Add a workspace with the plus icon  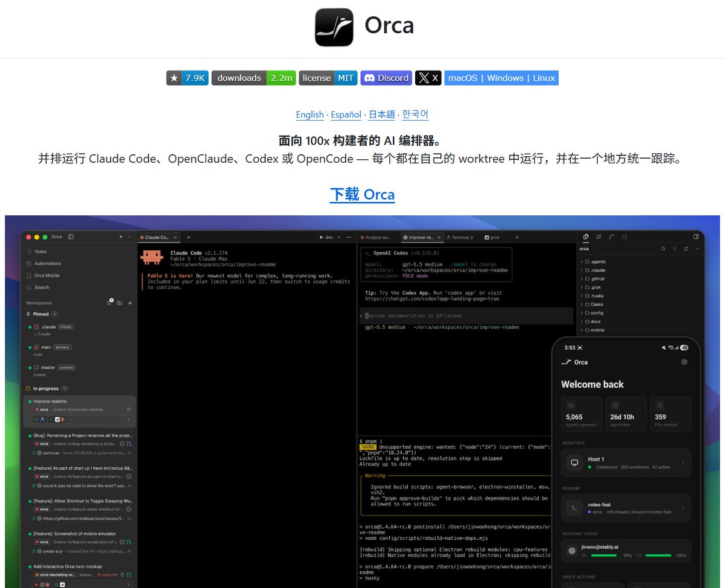pyautogui.click(x=130, y=303)
